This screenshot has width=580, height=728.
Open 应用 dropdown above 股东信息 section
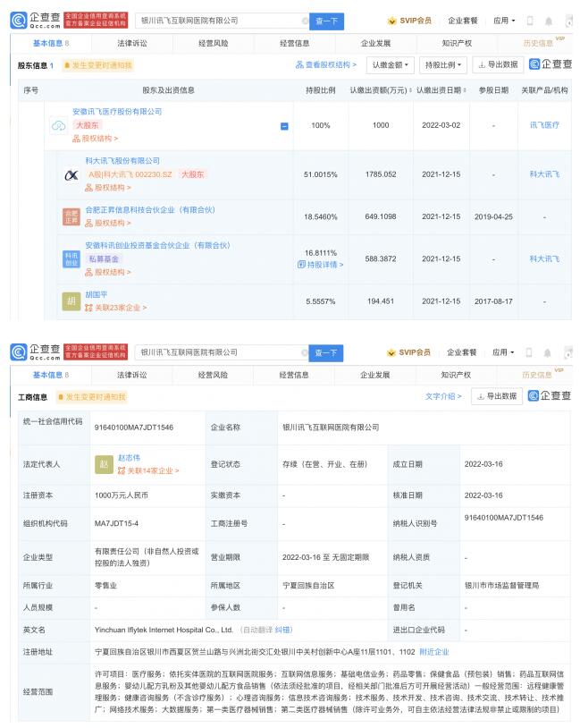(504, 21)
